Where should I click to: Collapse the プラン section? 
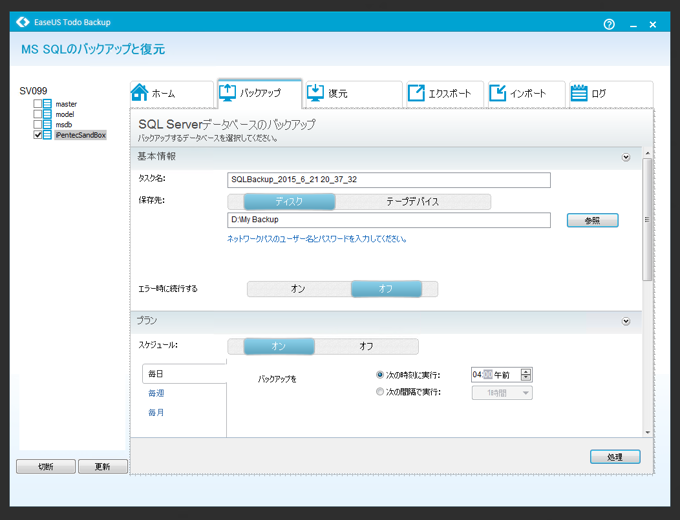pos(626,321)
